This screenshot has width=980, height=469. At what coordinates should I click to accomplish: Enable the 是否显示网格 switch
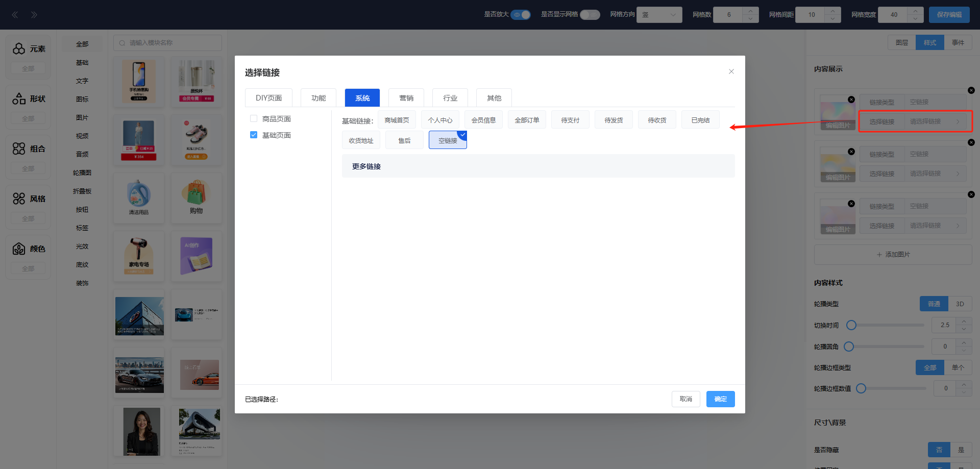(590, 15)
